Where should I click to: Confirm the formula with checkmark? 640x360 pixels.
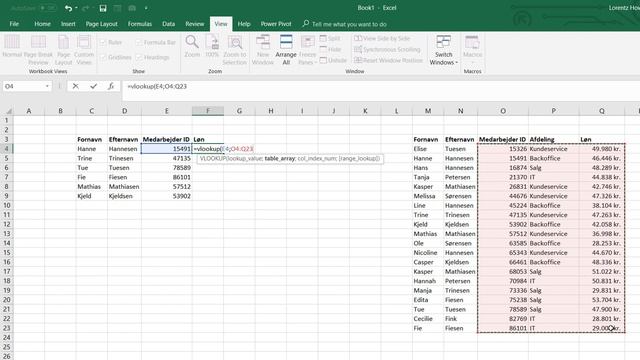93,86
